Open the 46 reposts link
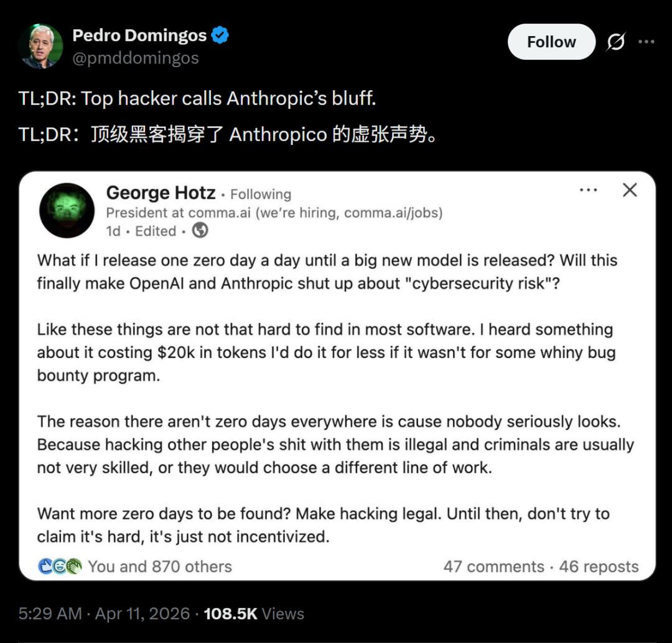Screen dimensions: 672x643 (x=599, y=567)
